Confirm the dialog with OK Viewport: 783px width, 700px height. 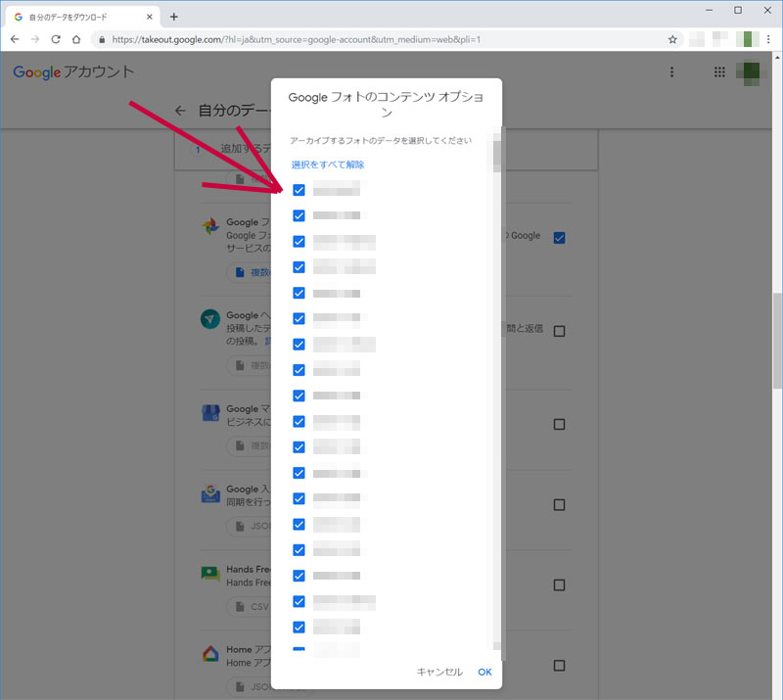[484, 672]
